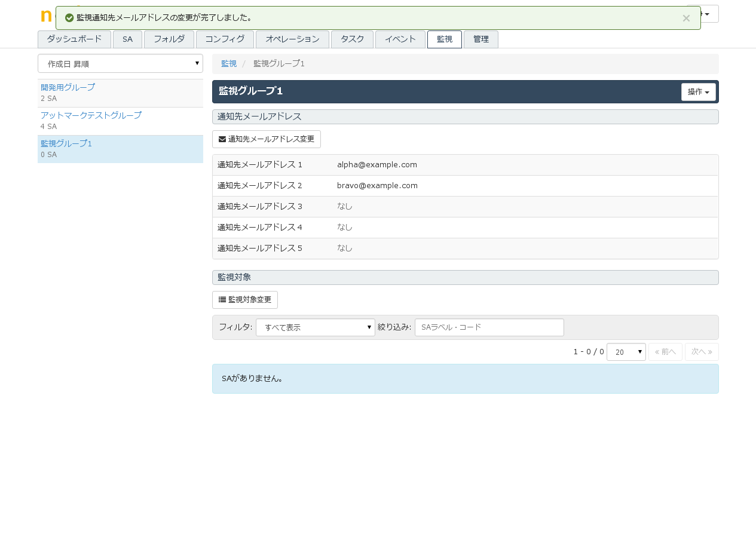Click the list icon on 監視対象変更 button
Viewport: 756px width, 552px height.
point(222,300)
